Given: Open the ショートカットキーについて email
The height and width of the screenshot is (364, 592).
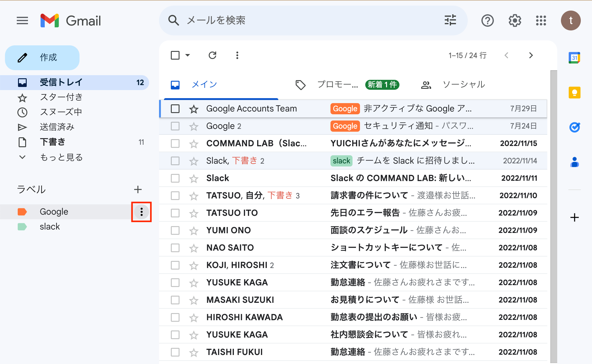Looking at the screenshot, I should [x=353, y=248].
